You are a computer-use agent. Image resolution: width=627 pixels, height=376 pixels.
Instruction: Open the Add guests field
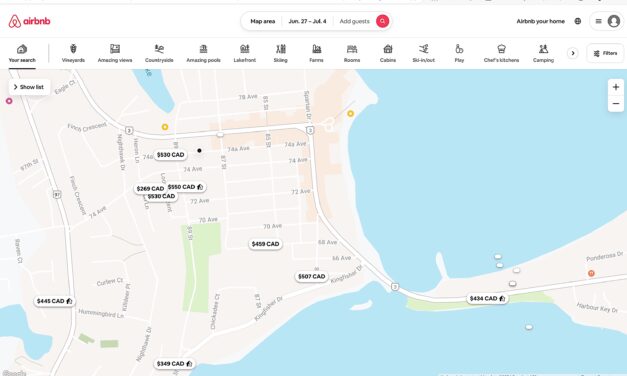[x=354, y=21]
